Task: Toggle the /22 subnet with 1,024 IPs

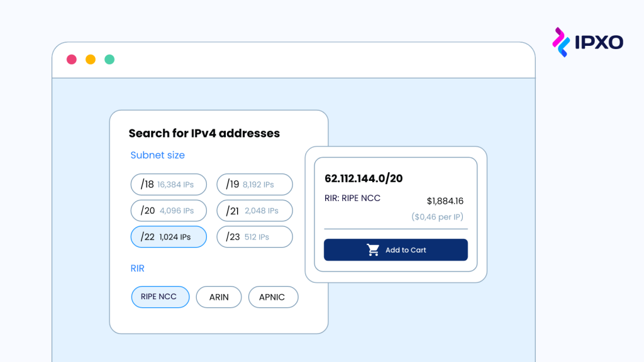Action: 169,237
